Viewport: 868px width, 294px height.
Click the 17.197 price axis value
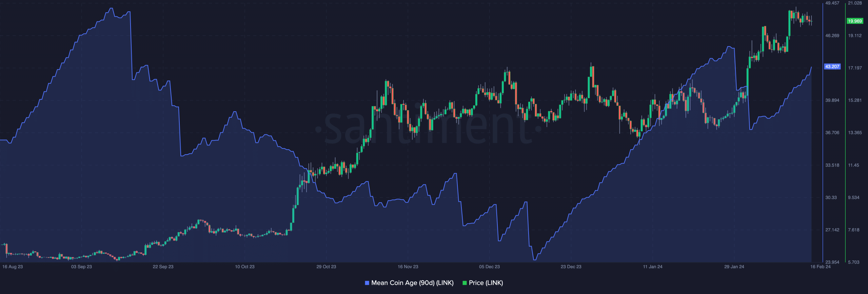(855, 68)
